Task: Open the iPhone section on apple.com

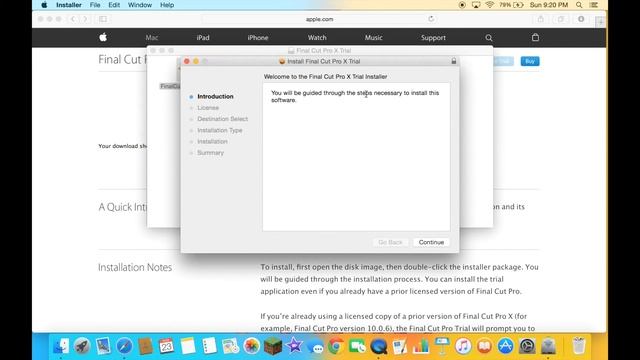Action: (258, 38)
